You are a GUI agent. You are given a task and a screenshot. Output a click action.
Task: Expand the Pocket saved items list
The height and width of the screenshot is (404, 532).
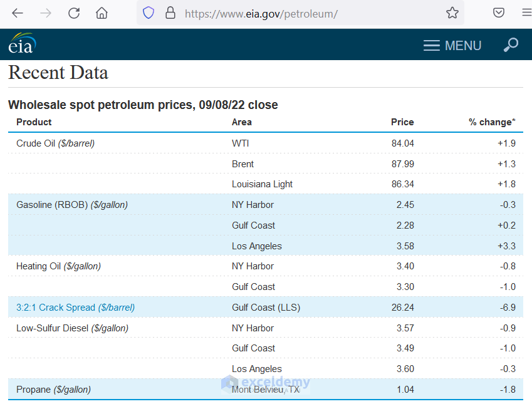click(x=498, y=12)
